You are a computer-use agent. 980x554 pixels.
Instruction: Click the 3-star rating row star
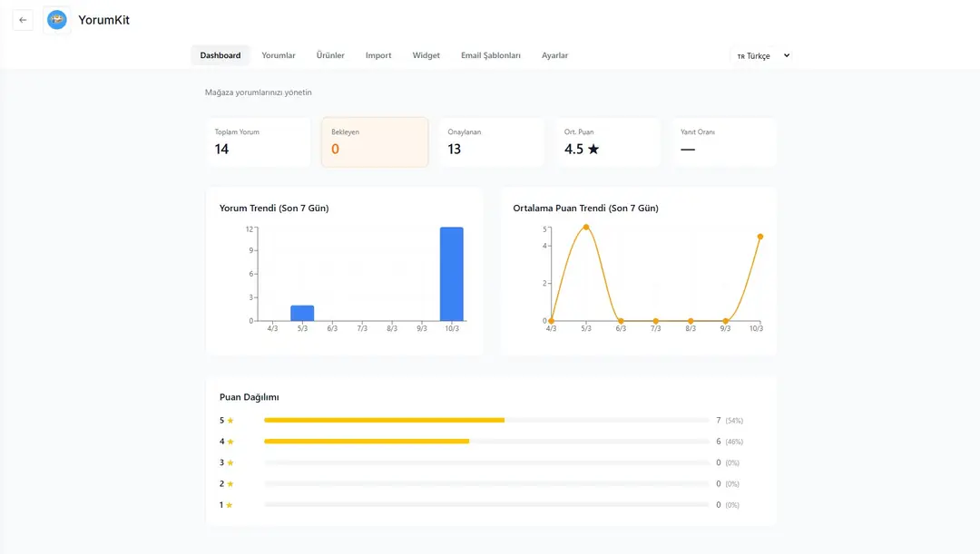pos(230,462)
